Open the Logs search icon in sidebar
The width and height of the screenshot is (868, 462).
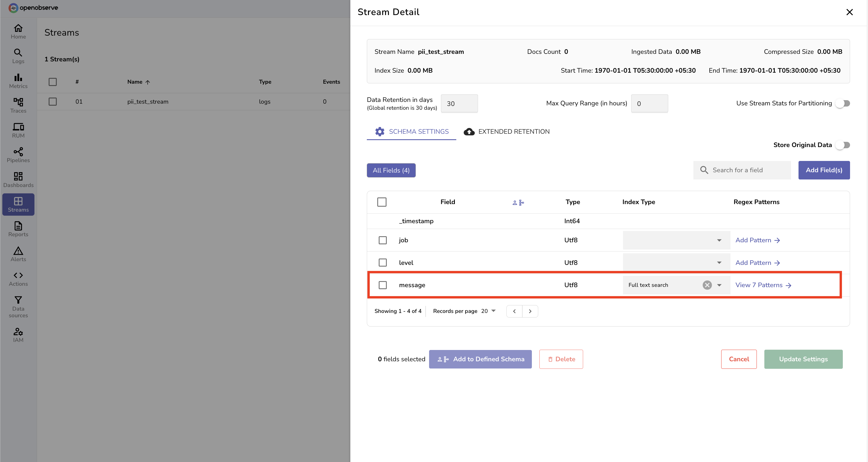tap(18, 53)
